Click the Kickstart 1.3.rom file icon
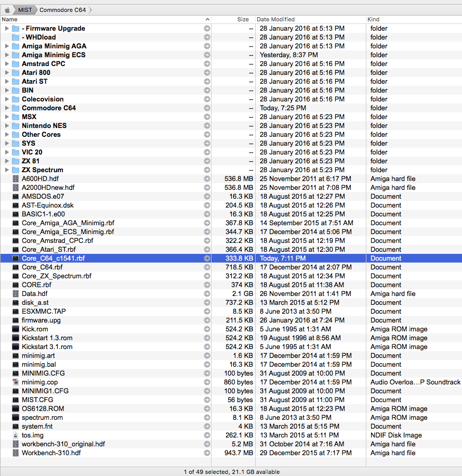Image resolution: width=462 pixels, height=476 pixels. coord(16,338)
